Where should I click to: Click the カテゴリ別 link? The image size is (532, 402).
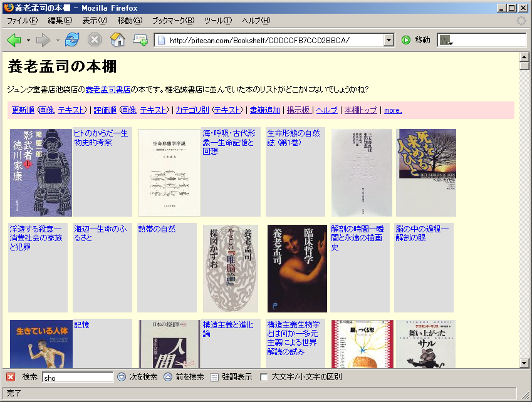192,110
